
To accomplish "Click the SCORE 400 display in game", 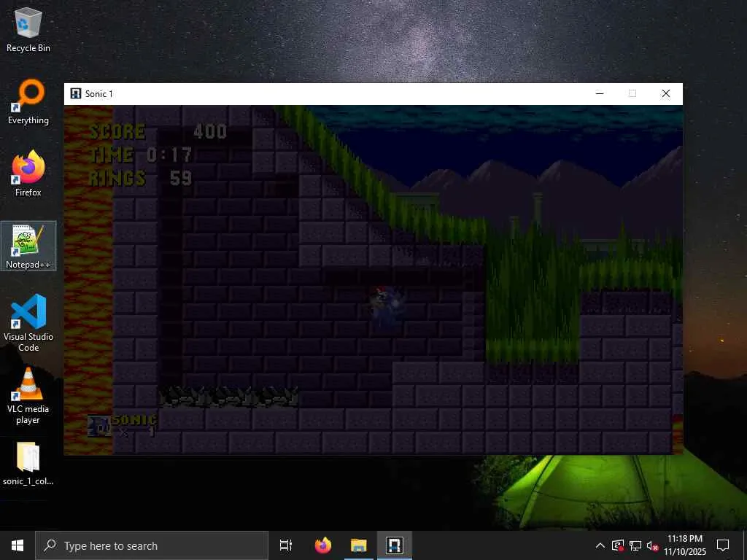I will (x=158, y=131).
